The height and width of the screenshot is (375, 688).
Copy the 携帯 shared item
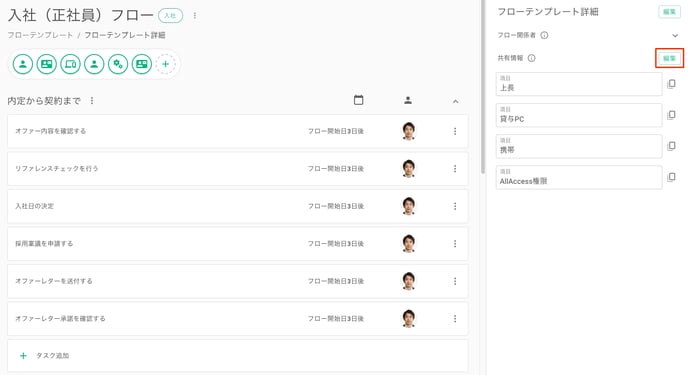(x=671, y=146)
